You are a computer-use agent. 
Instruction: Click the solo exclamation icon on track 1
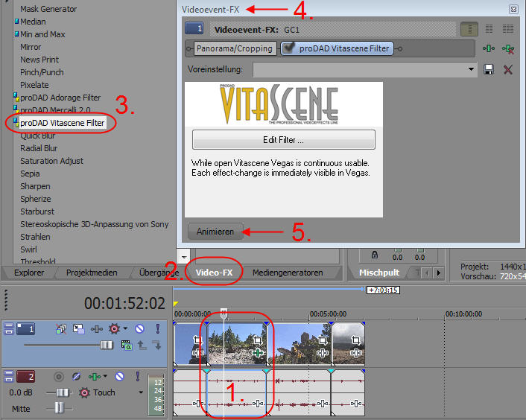157,328
